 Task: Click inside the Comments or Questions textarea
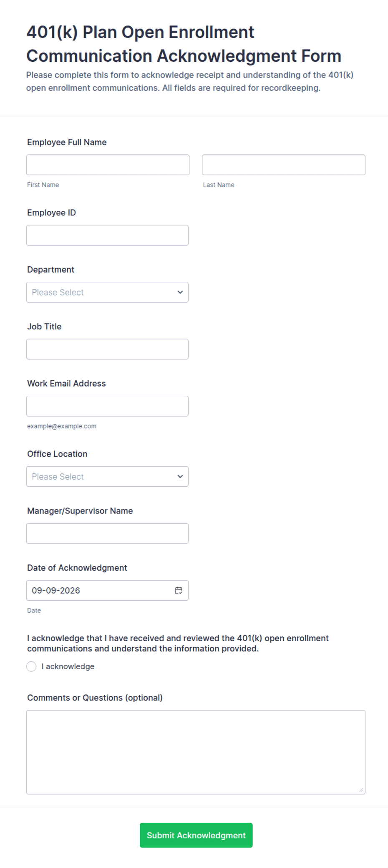tap(196, 752)
